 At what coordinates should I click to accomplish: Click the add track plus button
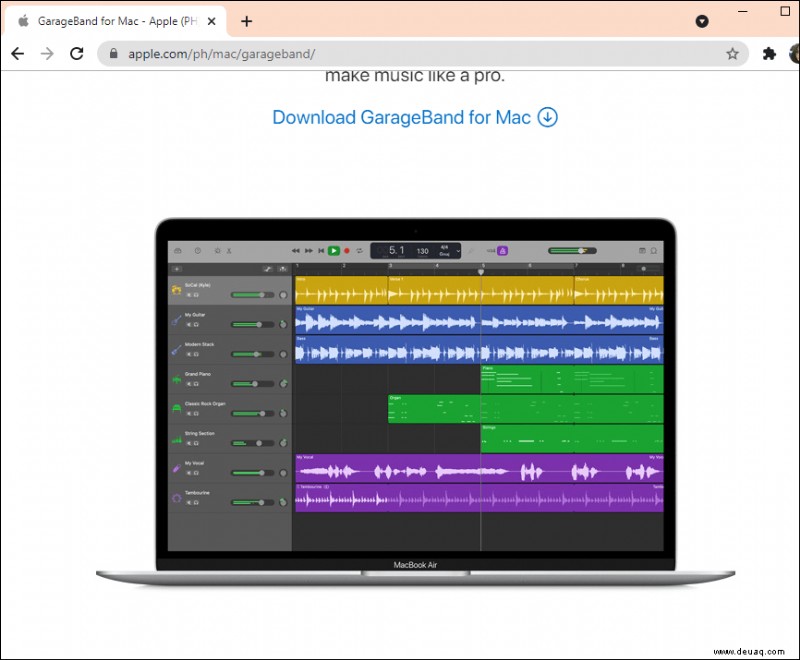click(x=177, y=269)
